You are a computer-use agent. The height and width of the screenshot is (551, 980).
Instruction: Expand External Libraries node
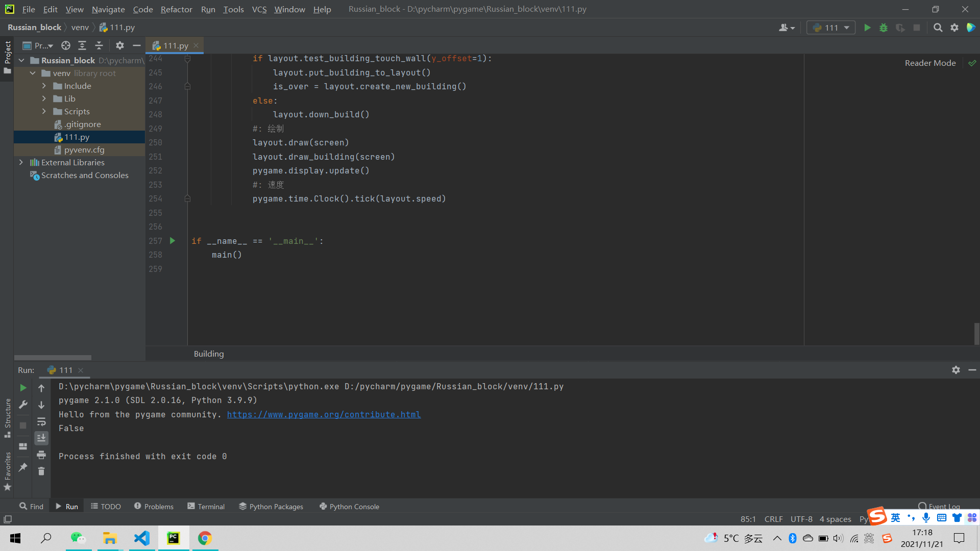21,162
